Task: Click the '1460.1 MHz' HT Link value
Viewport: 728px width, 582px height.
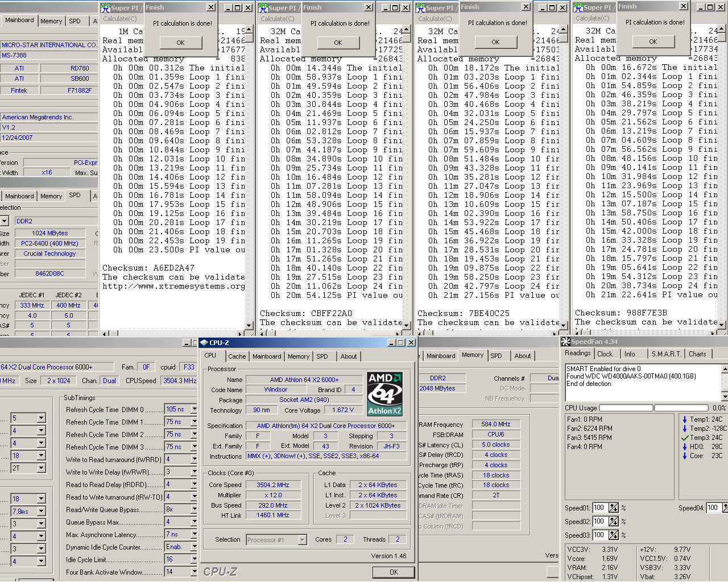Action: tap(273, 516)
